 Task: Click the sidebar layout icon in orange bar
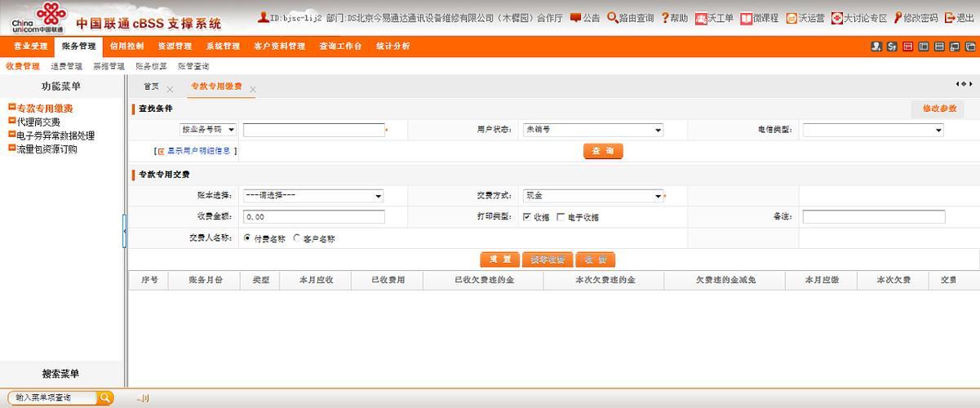[924, 47]
